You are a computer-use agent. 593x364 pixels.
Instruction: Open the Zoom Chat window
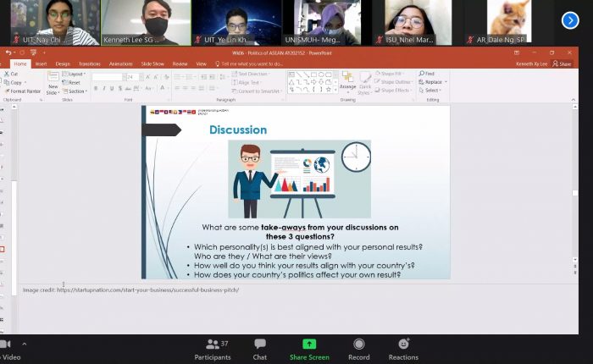pos(260,348)
